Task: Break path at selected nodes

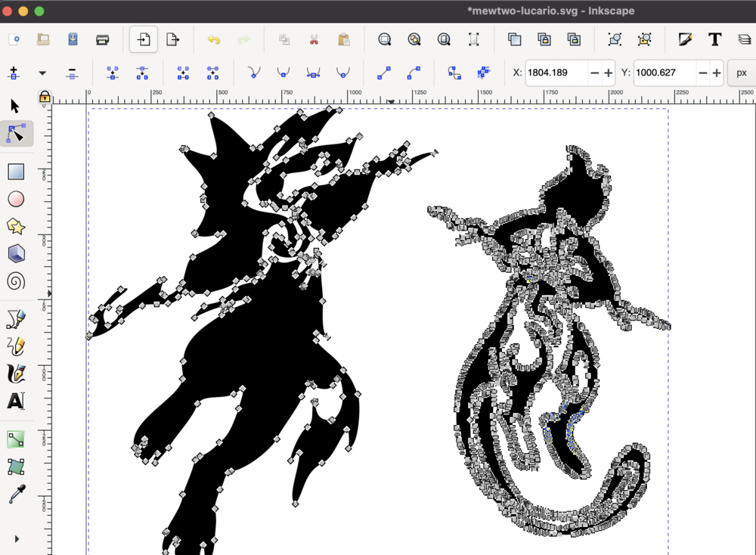Action: 142,73
